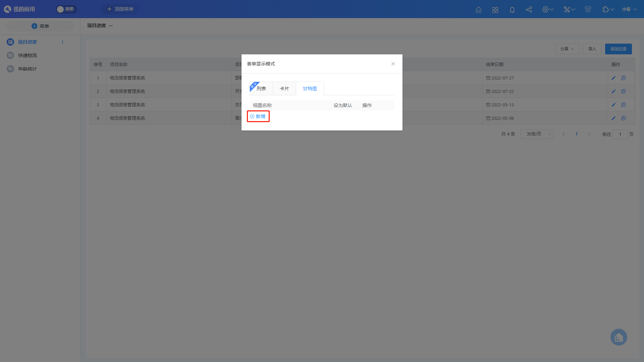The height and width of the screenshot is (362, 644).
Task: Edit the row ending 2022-05-13
Action: [x=613, y=105]
